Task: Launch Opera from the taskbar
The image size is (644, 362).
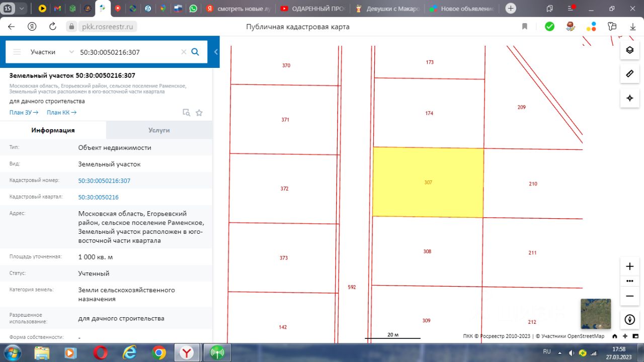Action: (x=100, y=353)
